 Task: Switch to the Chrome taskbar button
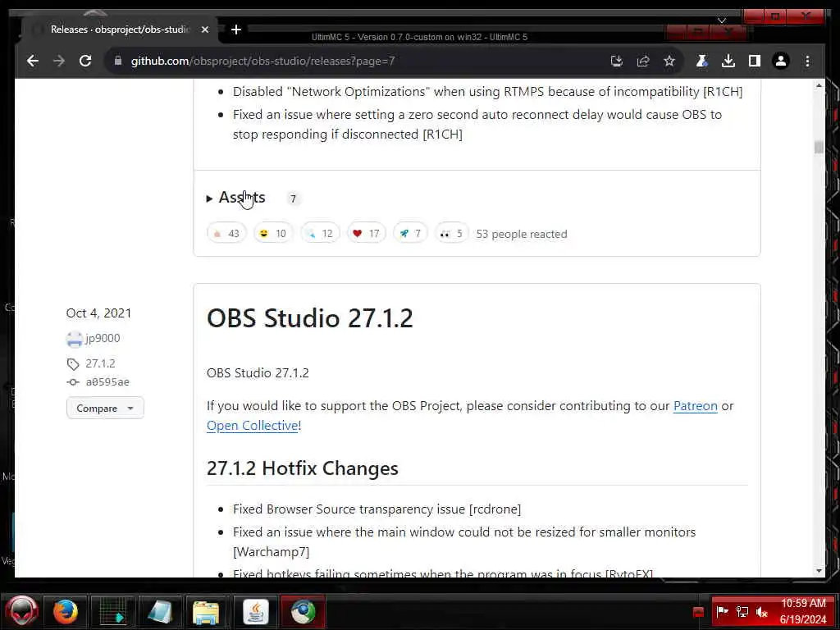[x=304, y=611]
